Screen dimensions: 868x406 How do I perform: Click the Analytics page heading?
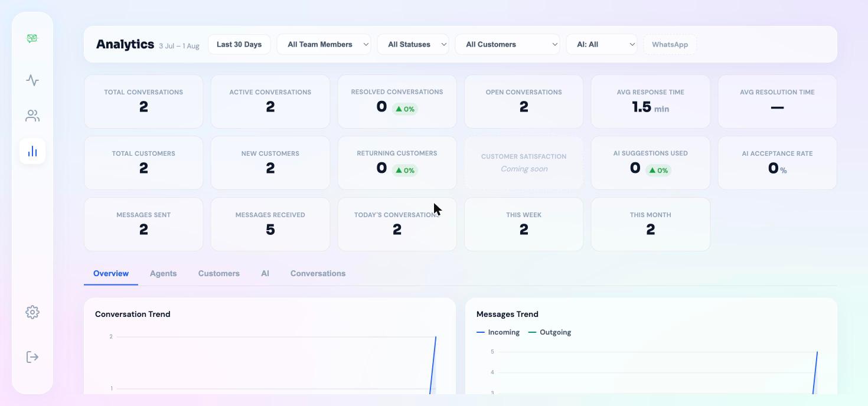click(125, 44)
